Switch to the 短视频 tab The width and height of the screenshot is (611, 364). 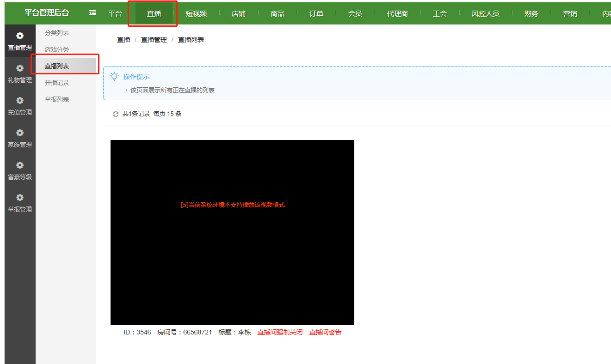pos(196,13)
